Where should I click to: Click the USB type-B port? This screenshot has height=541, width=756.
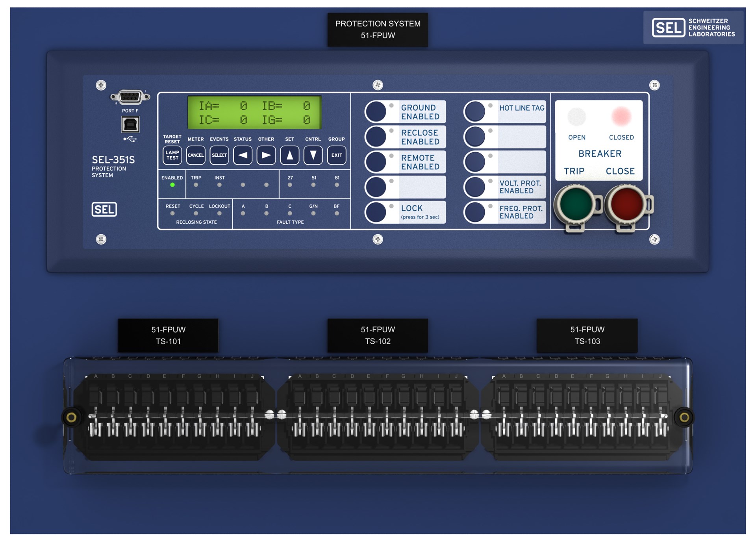130,124
